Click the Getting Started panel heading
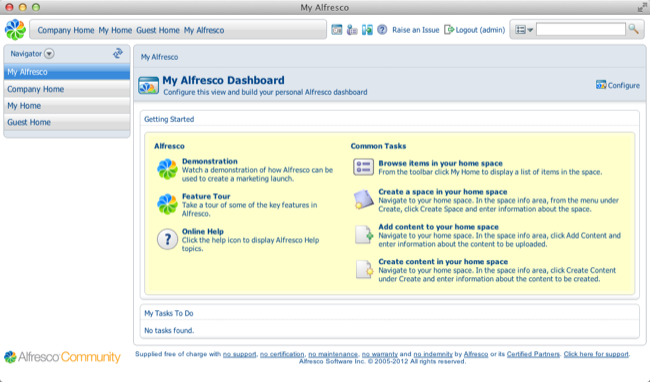The image size is (650, 382). pos(169,119)
